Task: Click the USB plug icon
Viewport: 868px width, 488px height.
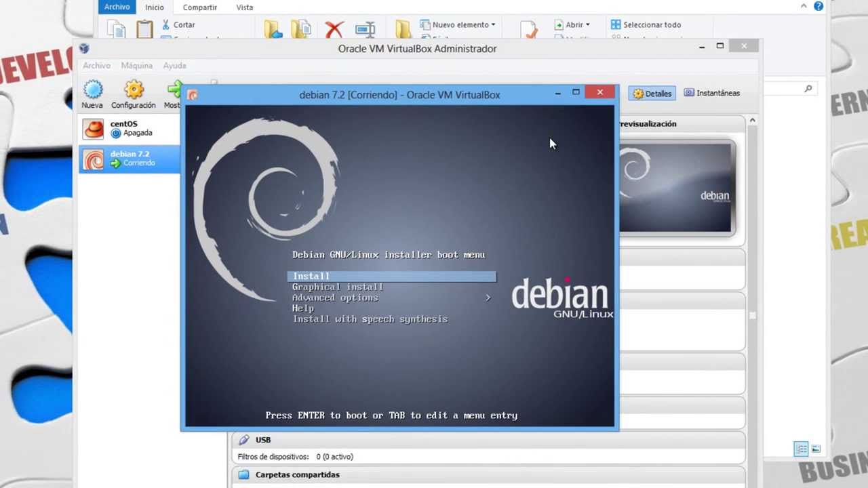Action: (x=244, y=440)
